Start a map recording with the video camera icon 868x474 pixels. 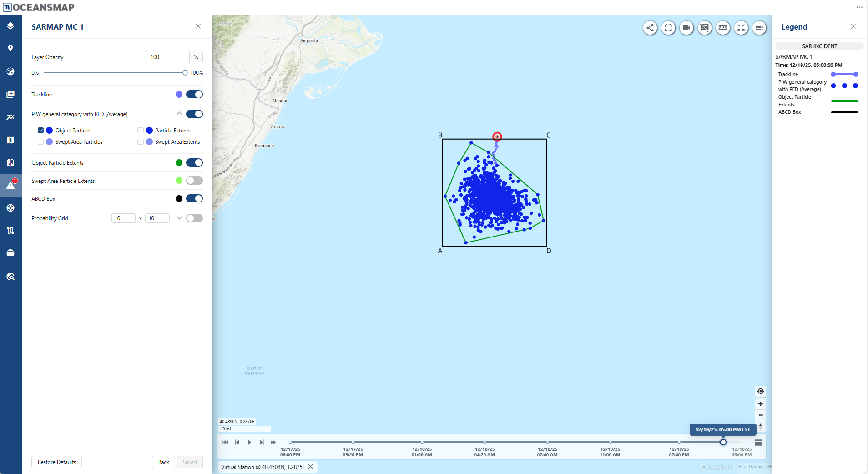click(686, 28)
